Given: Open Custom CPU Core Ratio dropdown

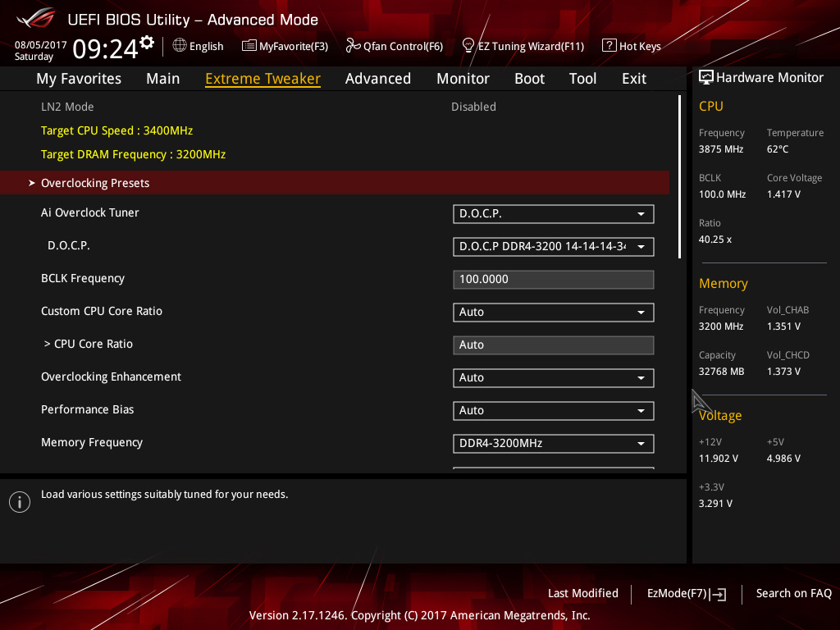Looking at the screenshot, I should coord(554,313).
